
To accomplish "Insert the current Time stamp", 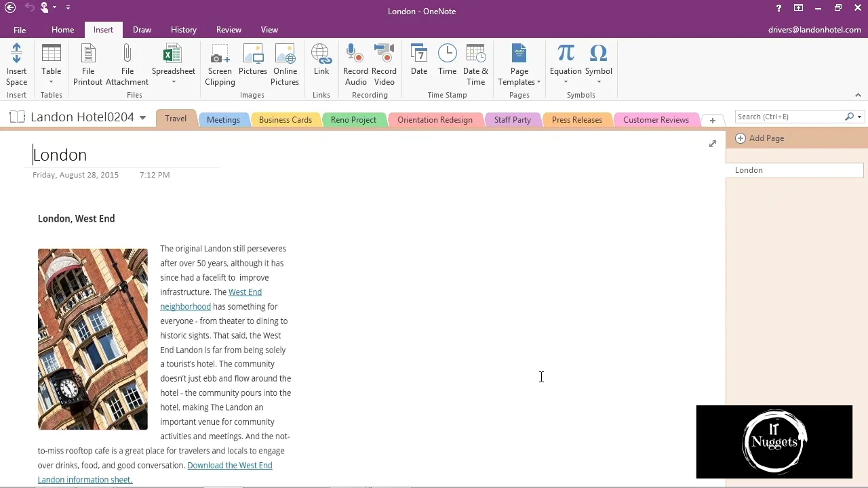I will point(447,60).
